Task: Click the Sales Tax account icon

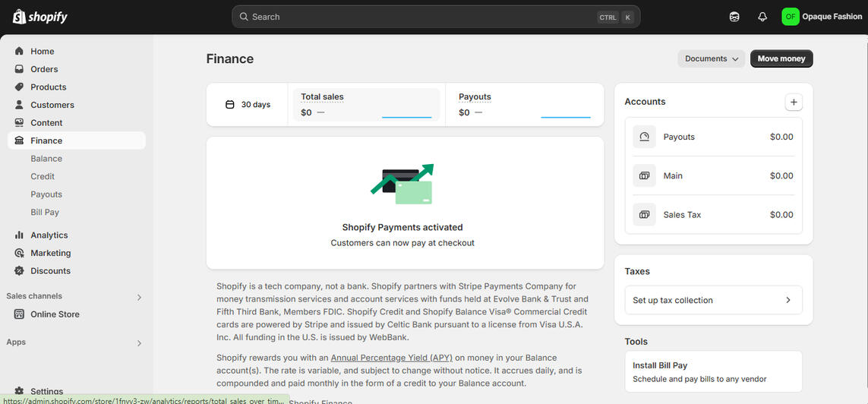Action: (x=645, y=214)
